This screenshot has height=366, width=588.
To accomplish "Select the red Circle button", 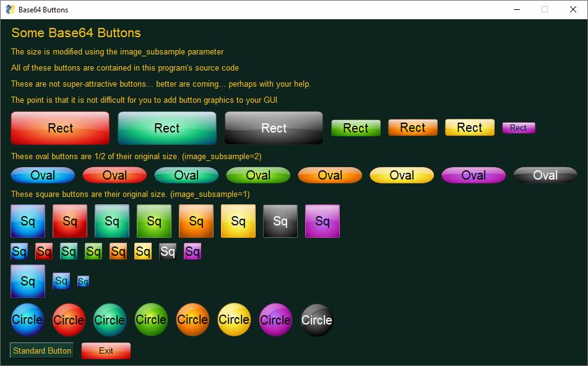I will click(x=69, y=320).
